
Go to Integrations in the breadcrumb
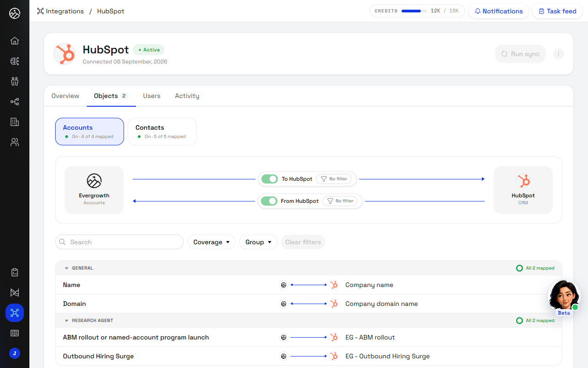tap(60, 11)
